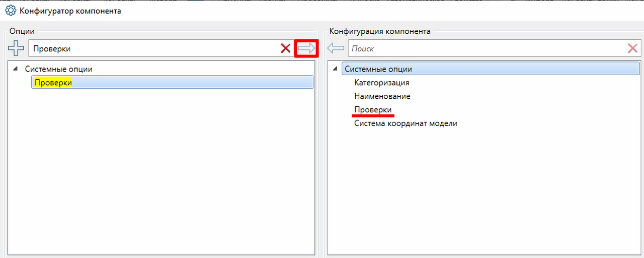Select Категоризация in component configuration
This screenshot has width=644, height=258.
tap(382, 83)
